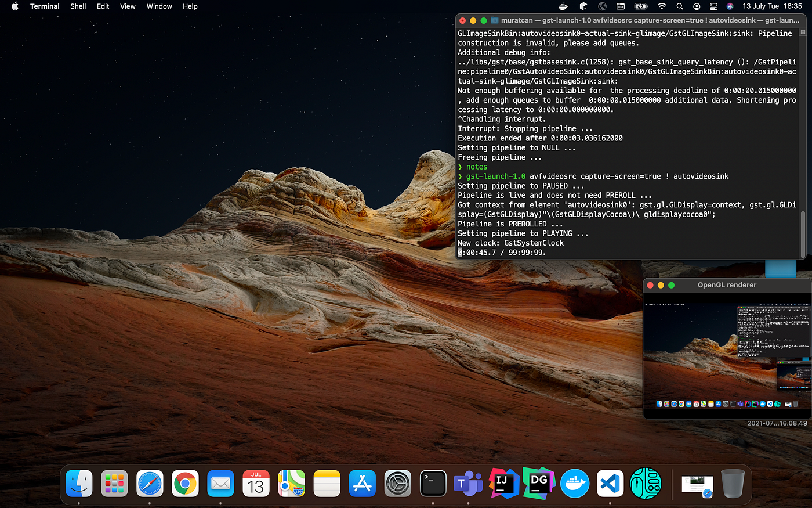Open Microsoft Teams from the Dock
This screenshot has width=812, height=508.
(x=469, y=483)
